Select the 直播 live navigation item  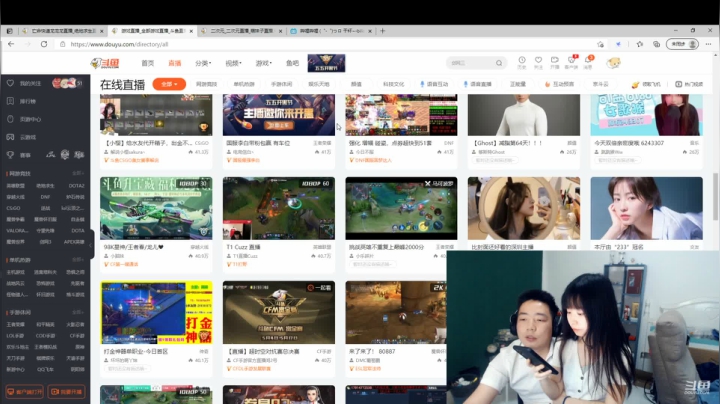coord(174,63)
